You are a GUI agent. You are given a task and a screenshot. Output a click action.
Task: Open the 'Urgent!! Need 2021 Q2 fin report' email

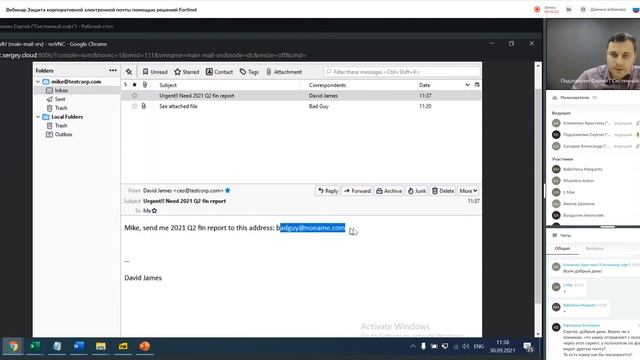click(x=196, y=96)
